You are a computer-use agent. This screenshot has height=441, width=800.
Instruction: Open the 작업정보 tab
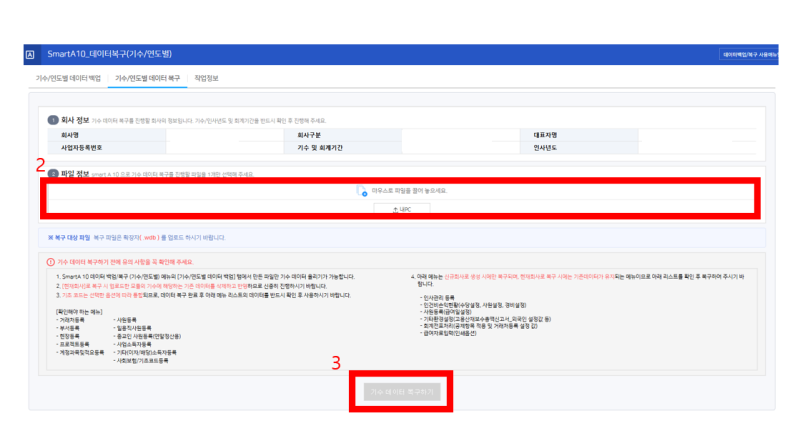(206, 78)
